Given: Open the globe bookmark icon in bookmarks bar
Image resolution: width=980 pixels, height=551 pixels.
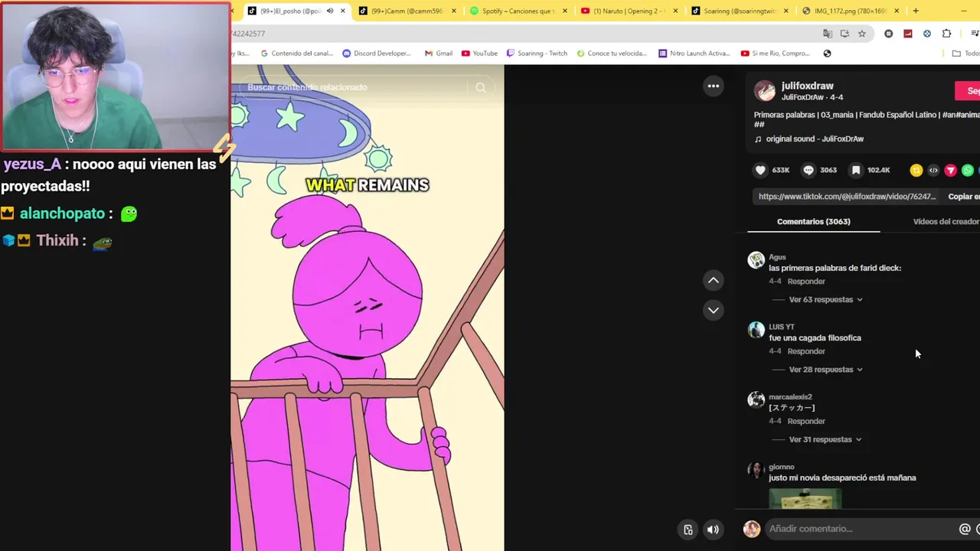Looking at the screenshot, I should tap(827, 54).
